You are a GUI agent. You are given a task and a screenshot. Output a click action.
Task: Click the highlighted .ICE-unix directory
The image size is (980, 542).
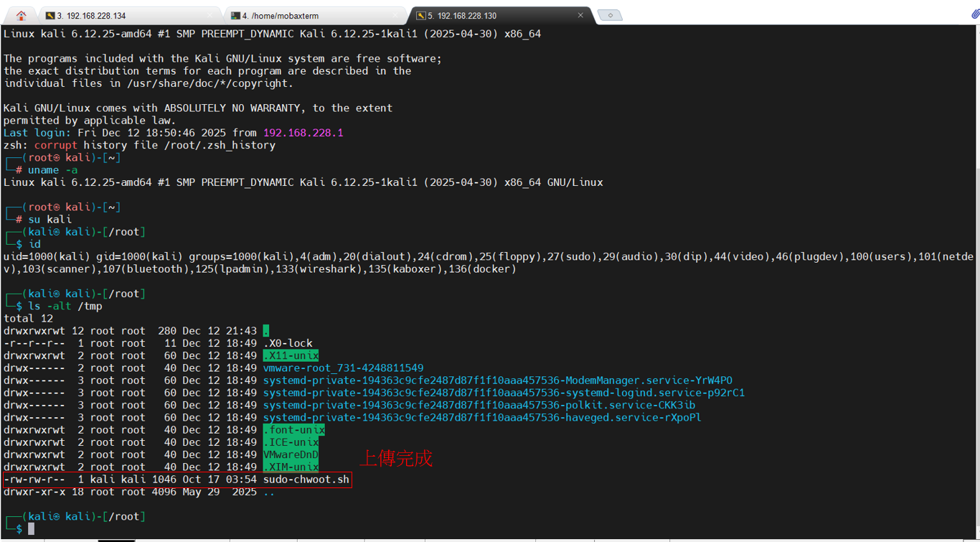(x=291, y=442)
